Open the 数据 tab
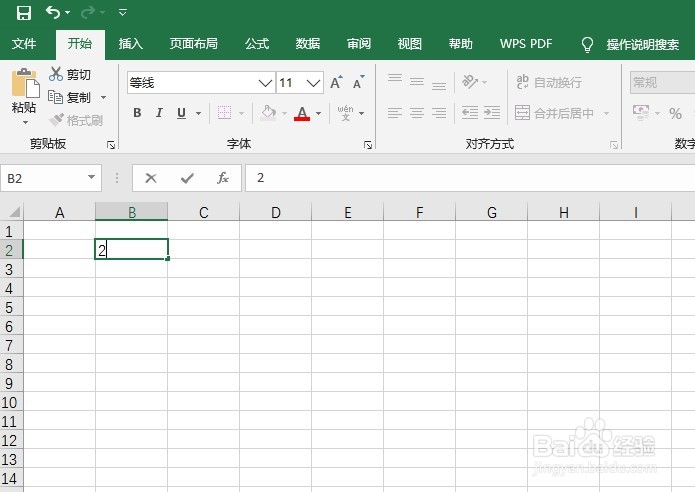 [x=308, y=43]
